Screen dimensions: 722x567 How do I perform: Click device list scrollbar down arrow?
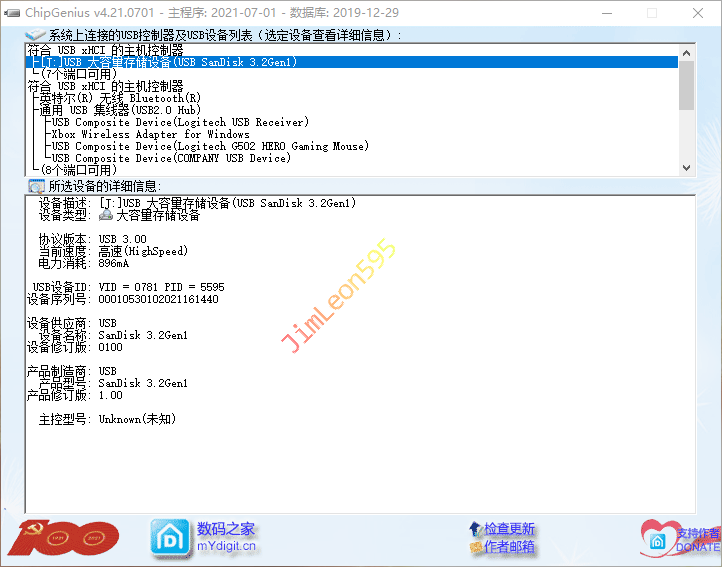[x=686, y=167]
